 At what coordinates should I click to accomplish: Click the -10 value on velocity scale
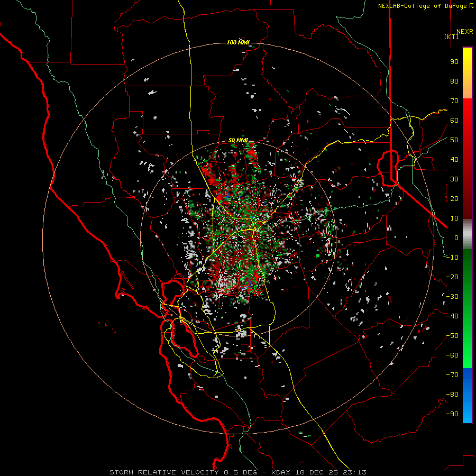pyautogui.click(x=452, y=258)
